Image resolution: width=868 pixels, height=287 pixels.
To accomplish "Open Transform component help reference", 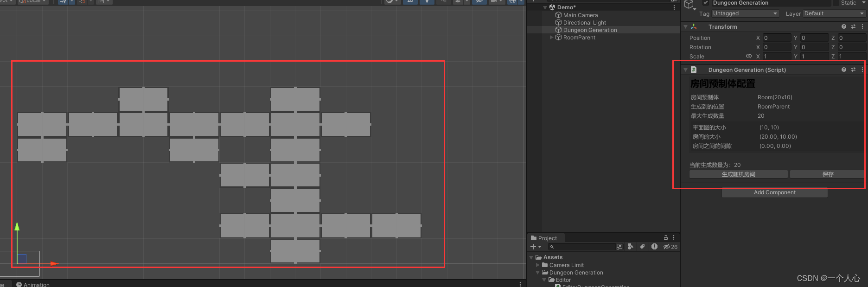I will click(x=844, y=27).
